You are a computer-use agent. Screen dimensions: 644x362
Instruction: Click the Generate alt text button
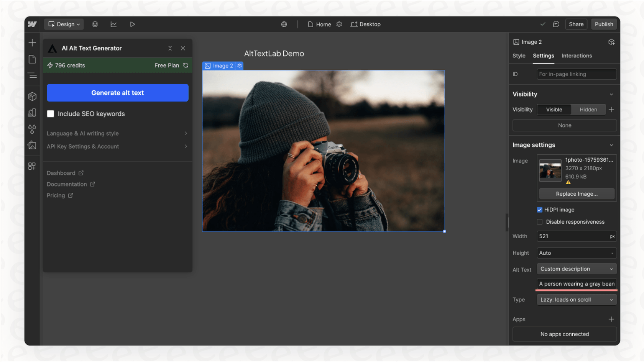117,93
